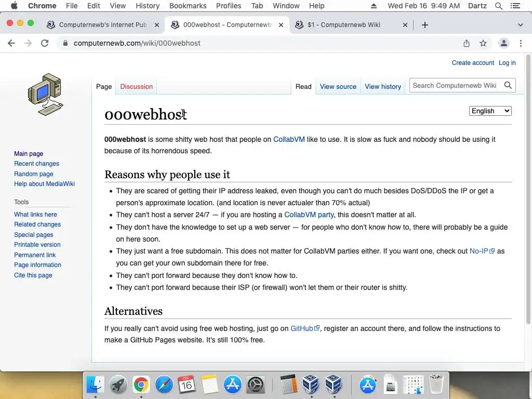The image size is (532, 399).
Task: Click the page's vertical scrollbar
Action: tap(528, 190)
